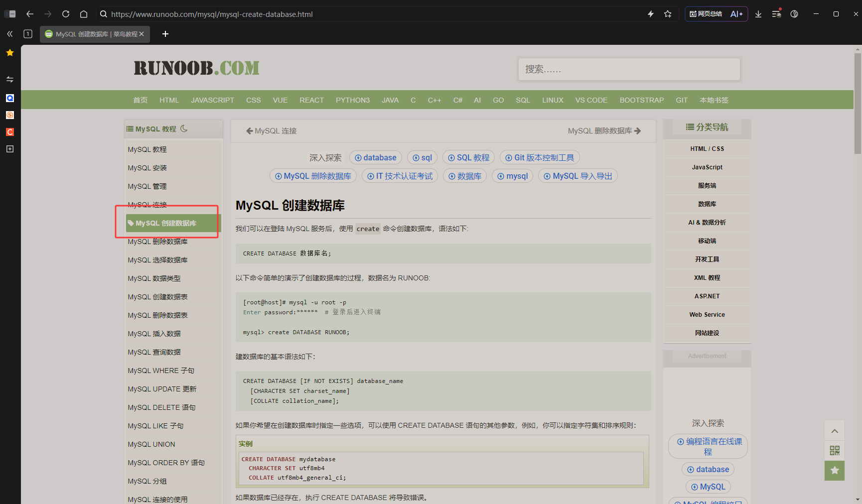This screenshot has width=862, height=504.
Task: Click the browser theme/skin icon
Action: point(794,14)
